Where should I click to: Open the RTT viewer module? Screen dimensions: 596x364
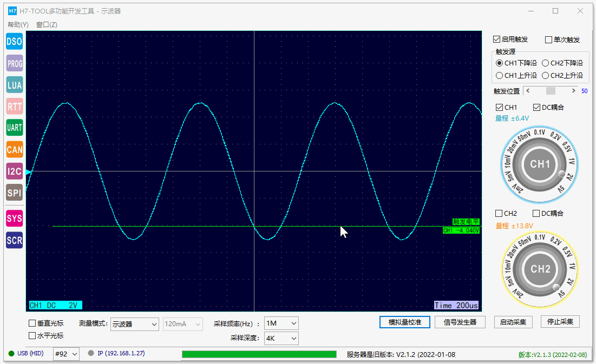(x=15, y=107)
